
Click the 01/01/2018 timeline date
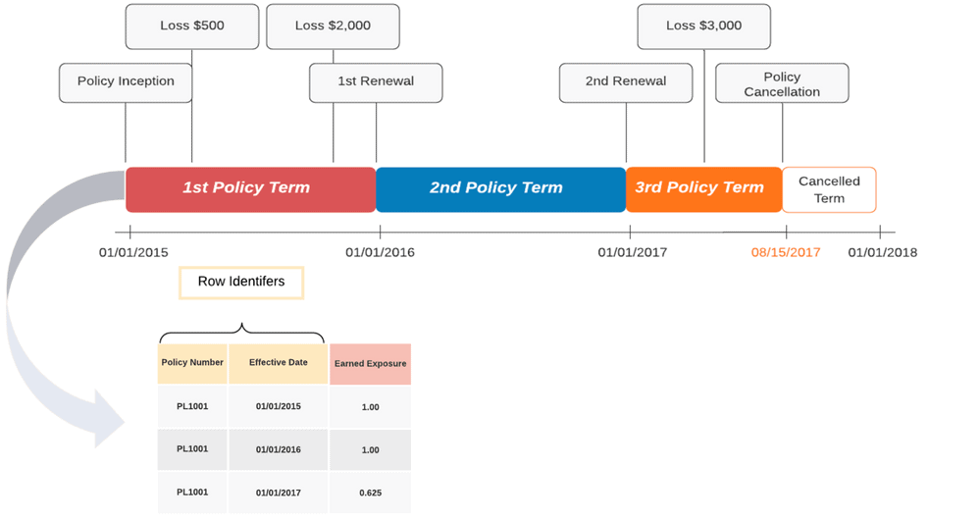(883, 253)
